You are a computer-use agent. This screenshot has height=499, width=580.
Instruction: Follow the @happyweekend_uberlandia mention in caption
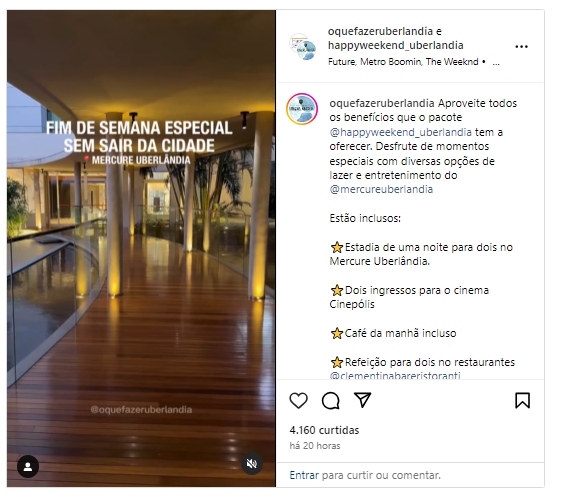click(x=401, y=132)
